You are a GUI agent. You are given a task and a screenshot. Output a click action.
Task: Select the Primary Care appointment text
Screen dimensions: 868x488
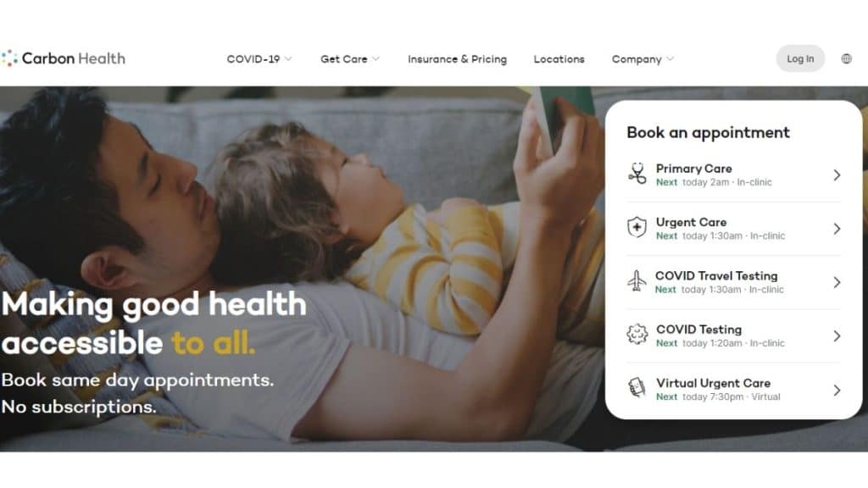point(693,169)
